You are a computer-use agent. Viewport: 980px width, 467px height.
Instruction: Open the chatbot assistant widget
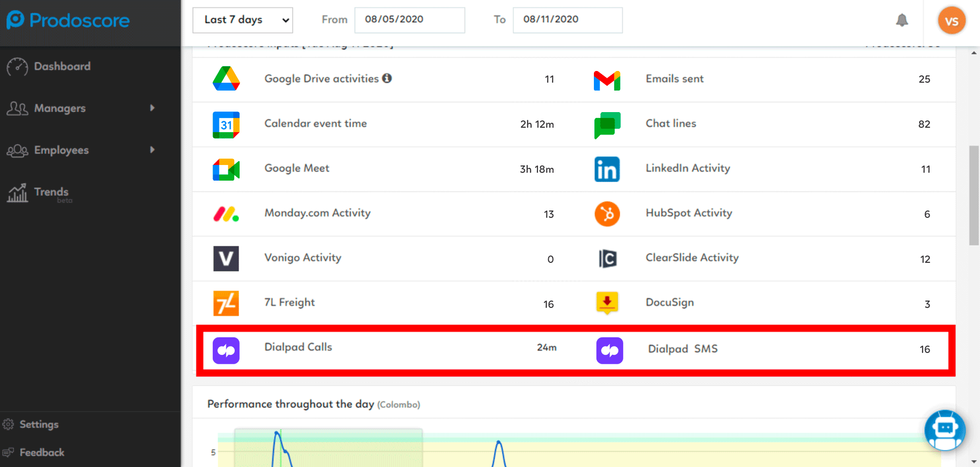(945, 430)
